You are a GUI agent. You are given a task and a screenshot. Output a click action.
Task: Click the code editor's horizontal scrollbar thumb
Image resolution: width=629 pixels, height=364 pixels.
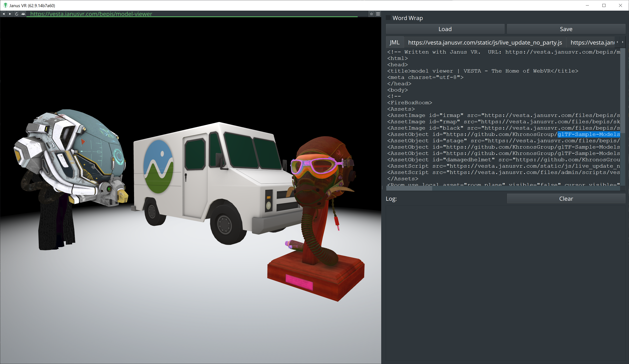click(x=409, y=189)
